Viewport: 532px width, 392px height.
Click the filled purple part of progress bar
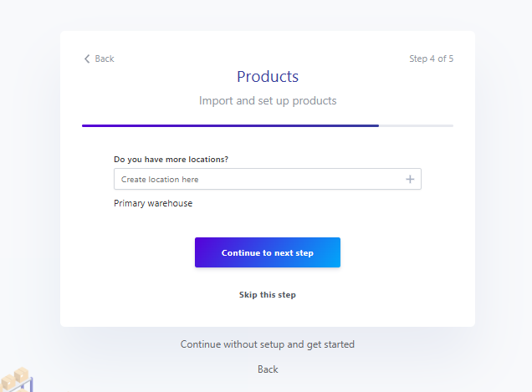(x=230, y=125)
